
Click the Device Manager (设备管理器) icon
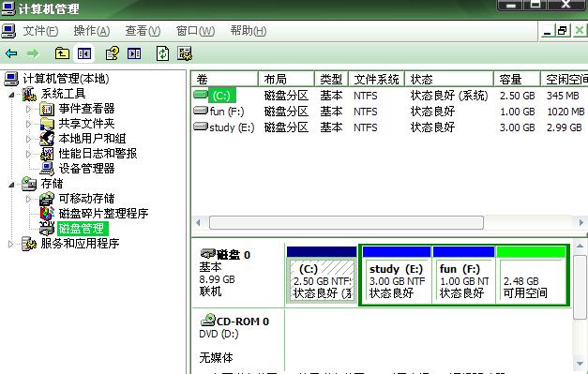[47, 169]
